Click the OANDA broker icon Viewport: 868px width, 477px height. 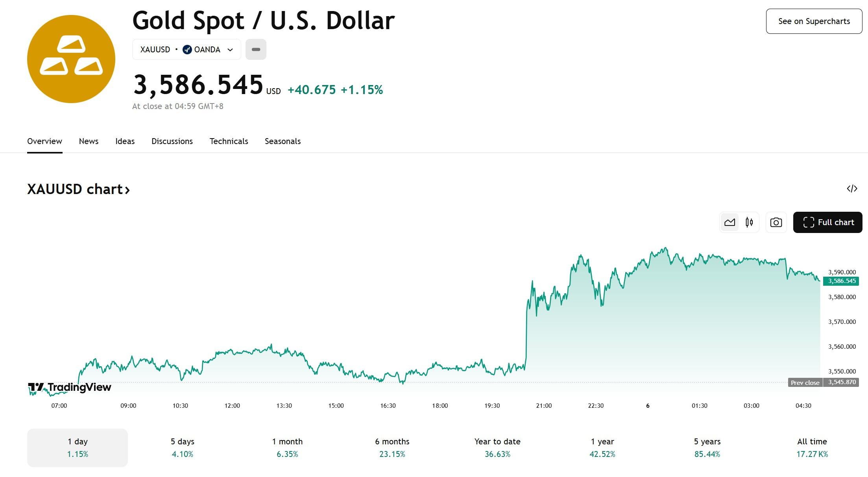tap(187, 50)
